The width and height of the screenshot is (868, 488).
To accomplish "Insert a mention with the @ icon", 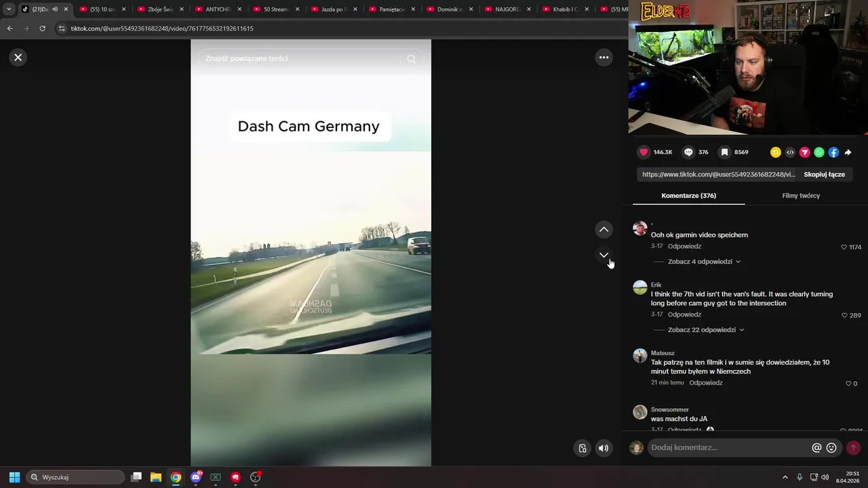I will pos(816,448).
